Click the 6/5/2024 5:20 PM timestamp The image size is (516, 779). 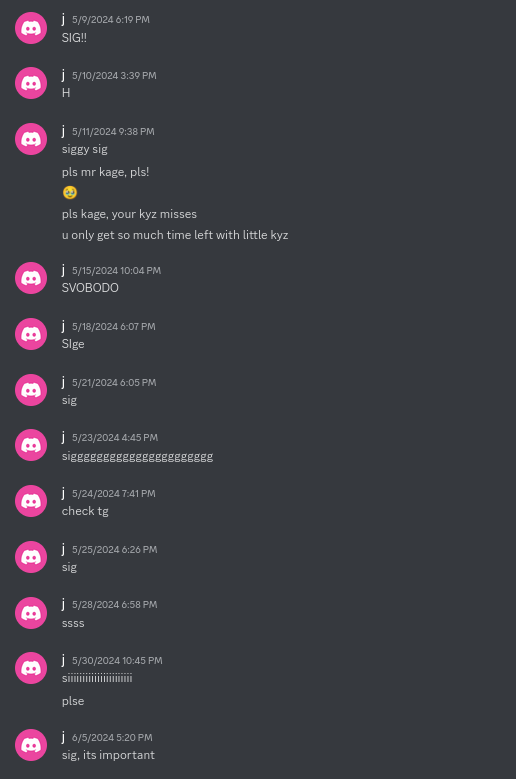pos(112,738)
